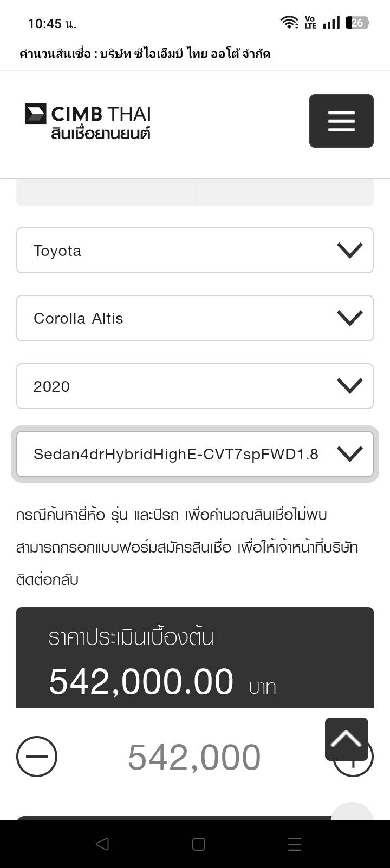This screenshot has height=868, width=390.
Task: Open the Corolla Altis model dropdown
Action: coord(195,318)
